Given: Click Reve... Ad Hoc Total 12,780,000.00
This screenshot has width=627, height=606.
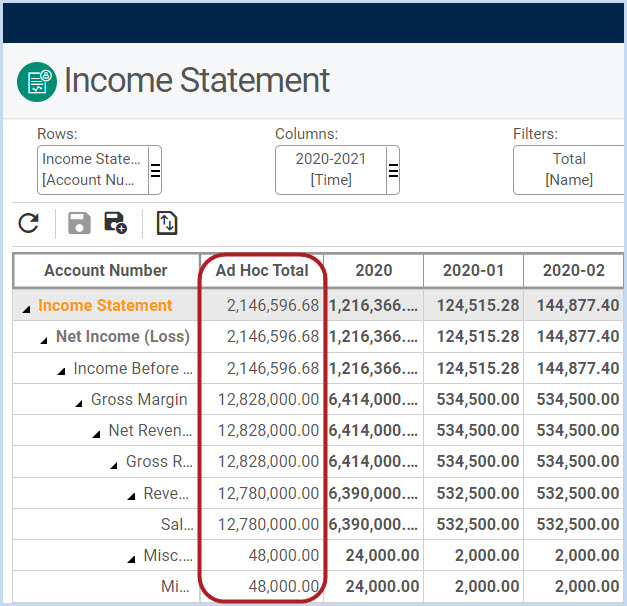Looking at the screenshot, I should point(262,493).
